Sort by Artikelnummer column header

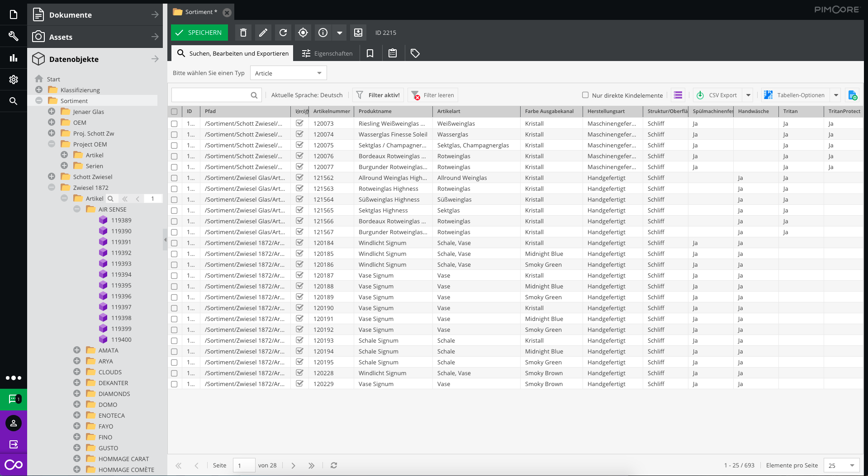(x=332, y=111)
